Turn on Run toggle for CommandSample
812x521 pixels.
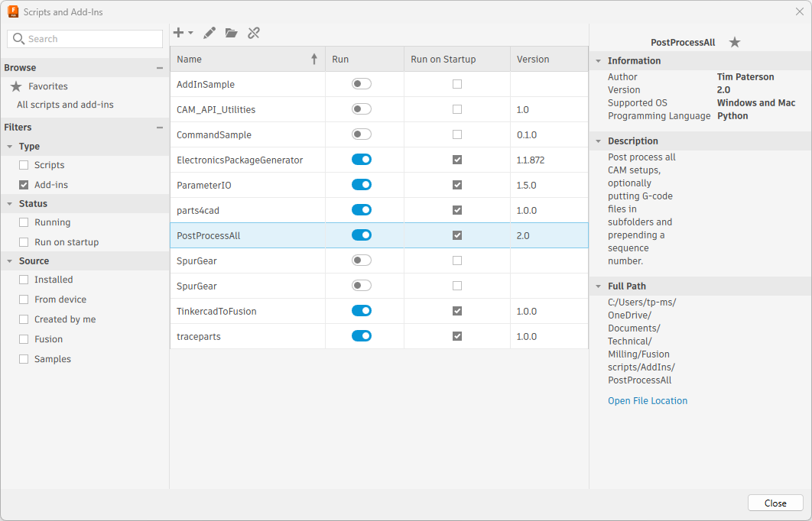(x=362, y=134)
